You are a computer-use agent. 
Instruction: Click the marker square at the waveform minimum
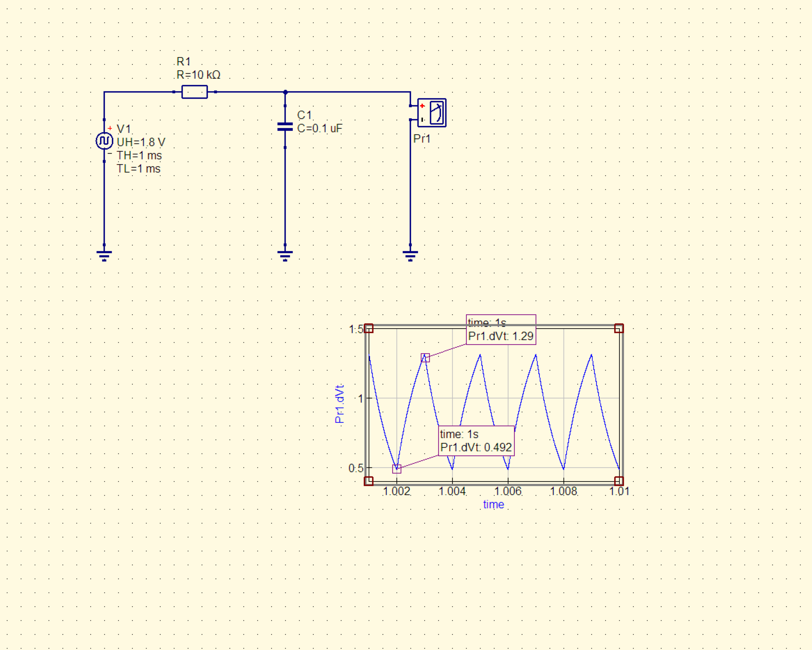click(x=396, y=469)
